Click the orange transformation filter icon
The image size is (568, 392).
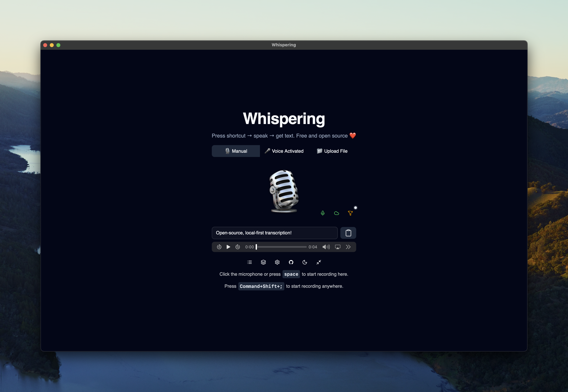(x=350, y=213)
